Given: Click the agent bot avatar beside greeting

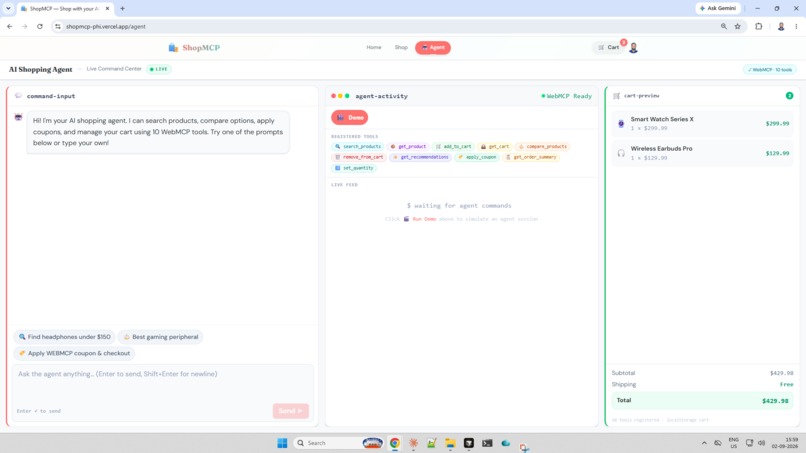Looking at the screenshot, I should coord(19,117).
